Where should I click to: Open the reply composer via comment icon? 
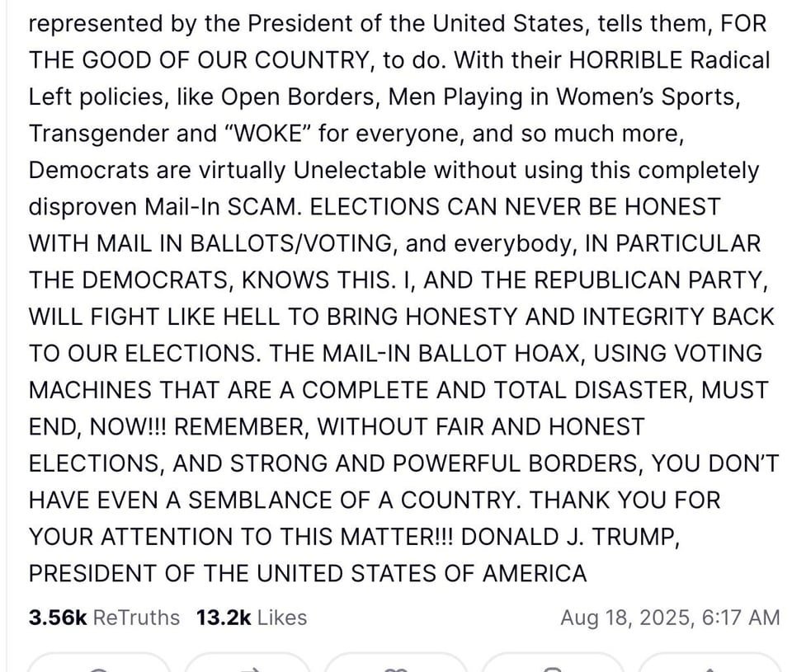pos(99,668)
